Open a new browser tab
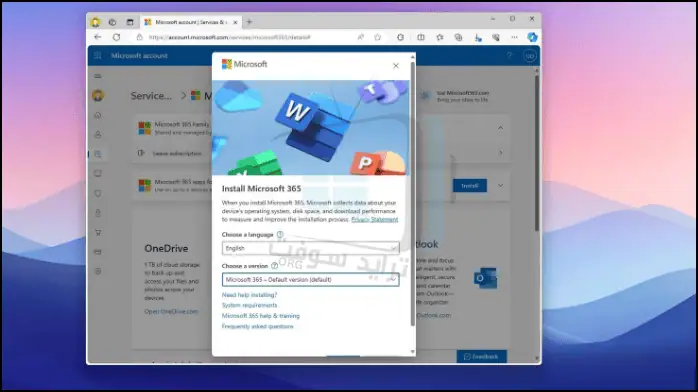The width and height of the screenshot is (698, 392). pyautogui.click(x=249, y=22)
